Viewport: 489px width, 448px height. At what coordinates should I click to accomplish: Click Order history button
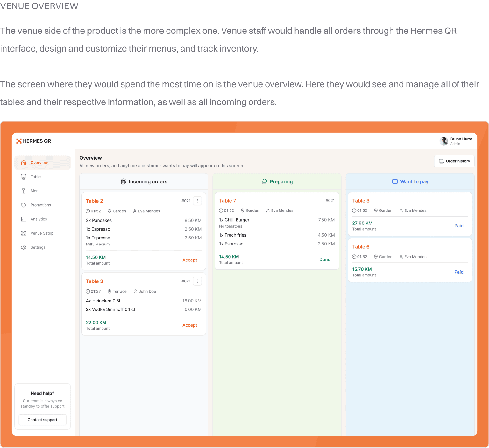tap(454, 161)
